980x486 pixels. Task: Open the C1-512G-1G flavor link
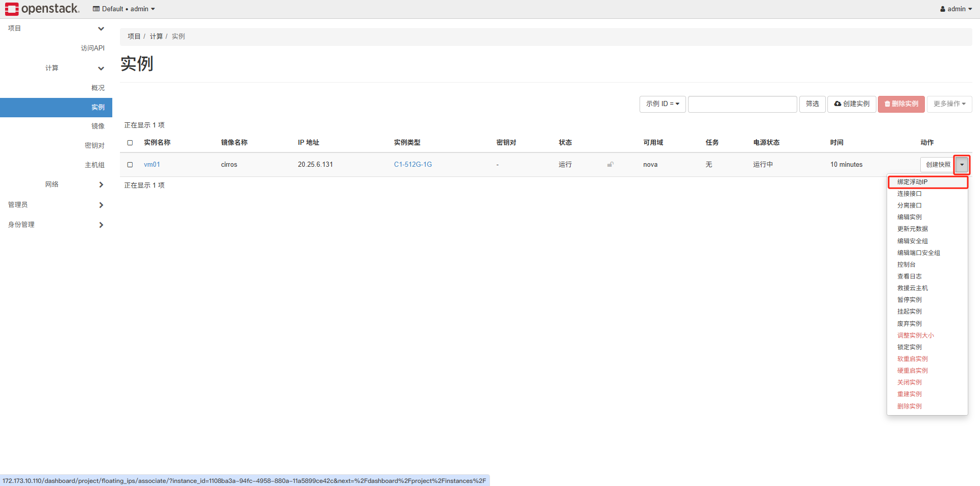[413, 165]
